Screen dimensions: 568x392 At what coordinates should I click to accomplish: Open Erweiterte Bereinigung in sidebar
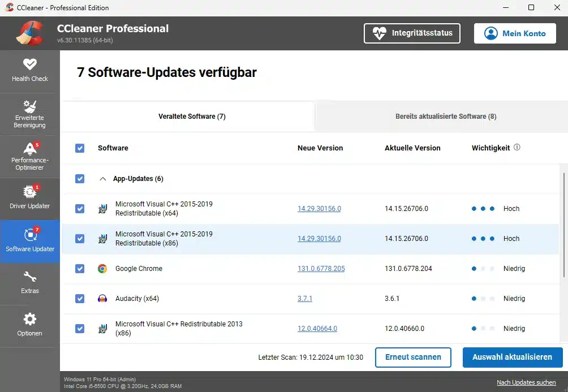pos(30,114)
